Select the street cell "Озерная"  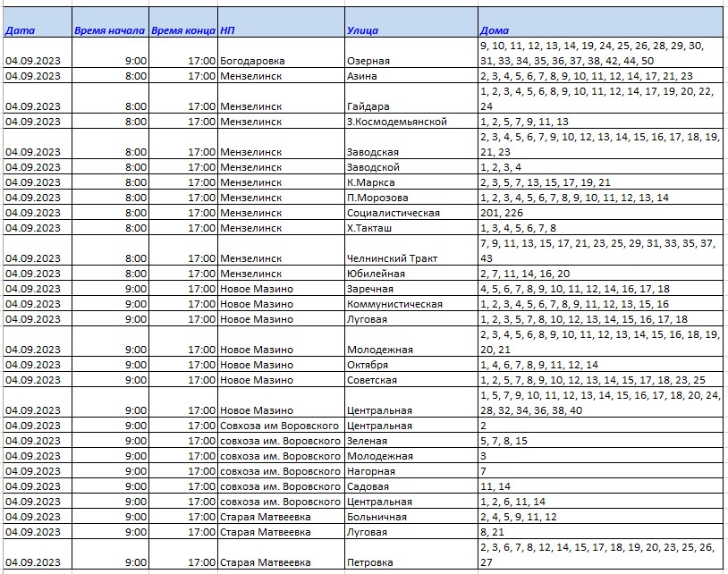tap(368, 61)
